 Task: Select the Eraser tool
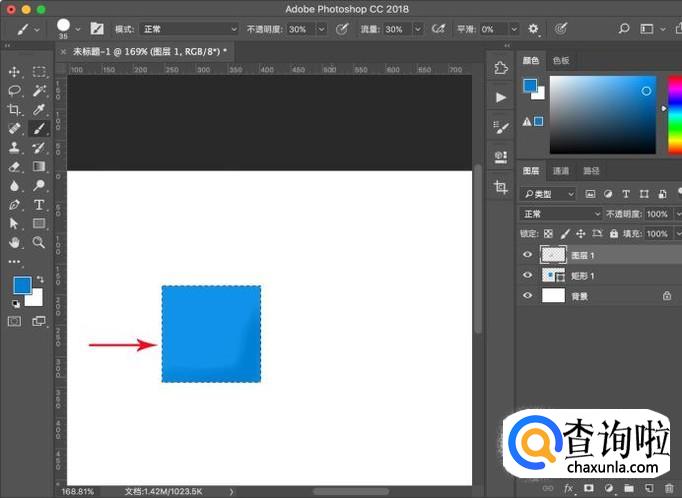(x=15, y=167)
